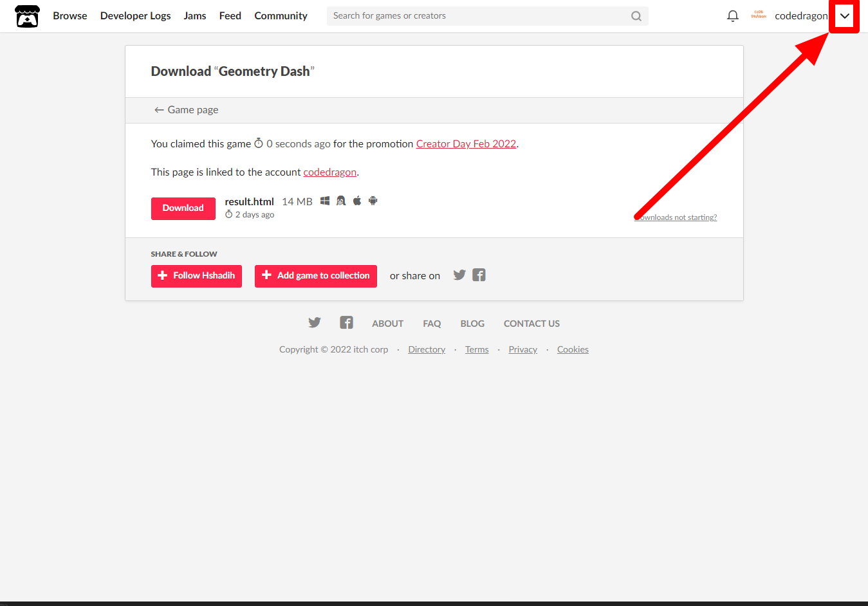Open the Feed page

[230, 16]
